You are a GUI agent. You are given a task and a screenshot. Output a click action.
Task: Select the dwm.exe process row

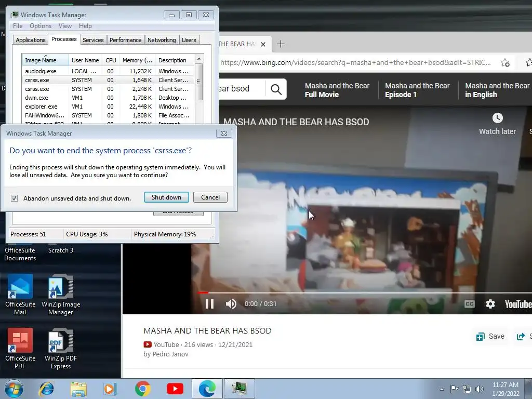click(108, 98)
